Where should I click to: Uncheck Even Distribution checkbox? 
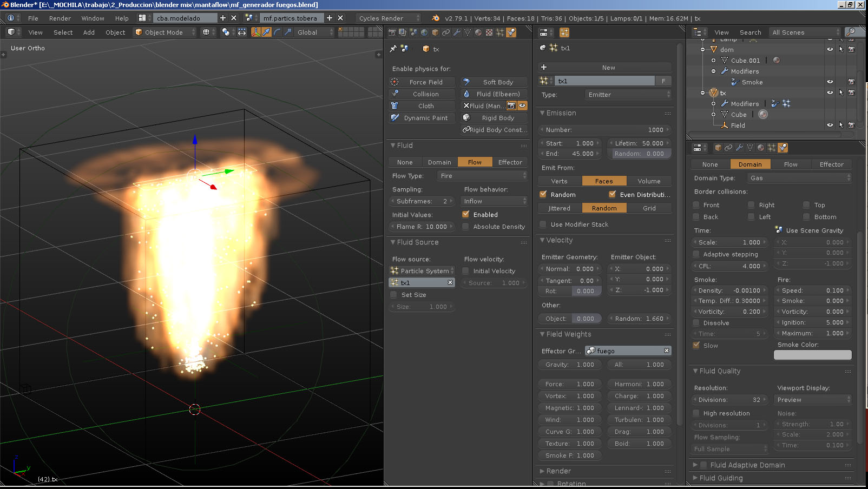coord(612,194)
